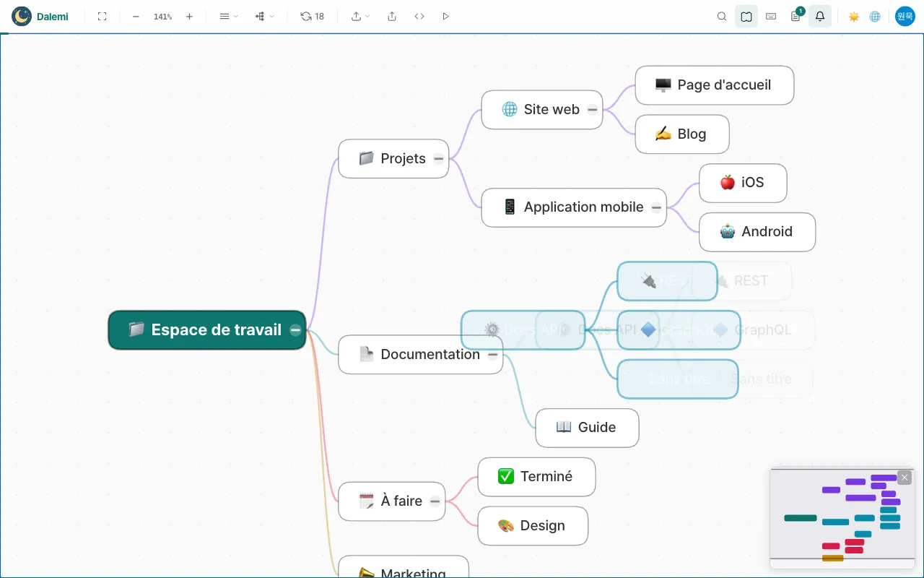Click the 141% zoom level value
Screen dimensions: 924x578
point(162,16)
